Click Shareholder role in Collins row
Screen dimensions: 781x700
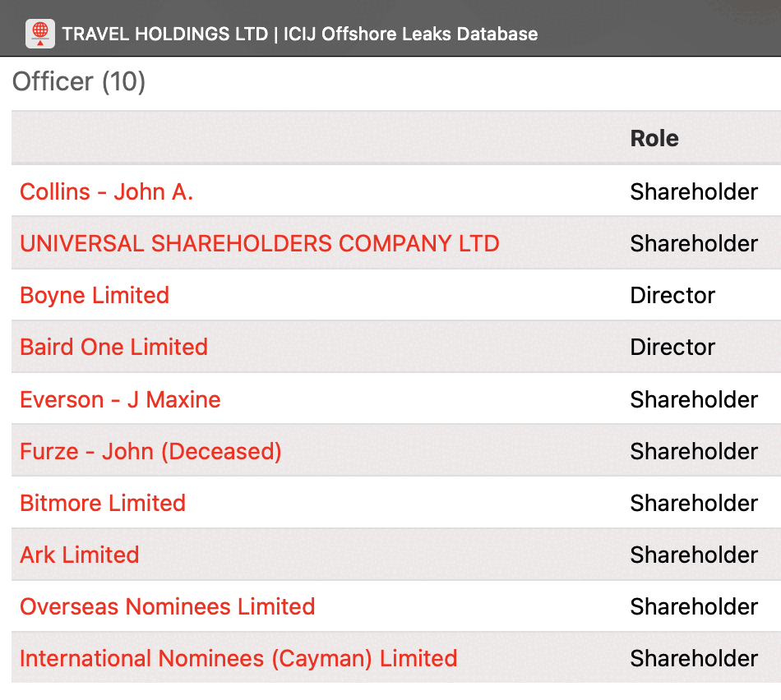(x=694, y=191)
